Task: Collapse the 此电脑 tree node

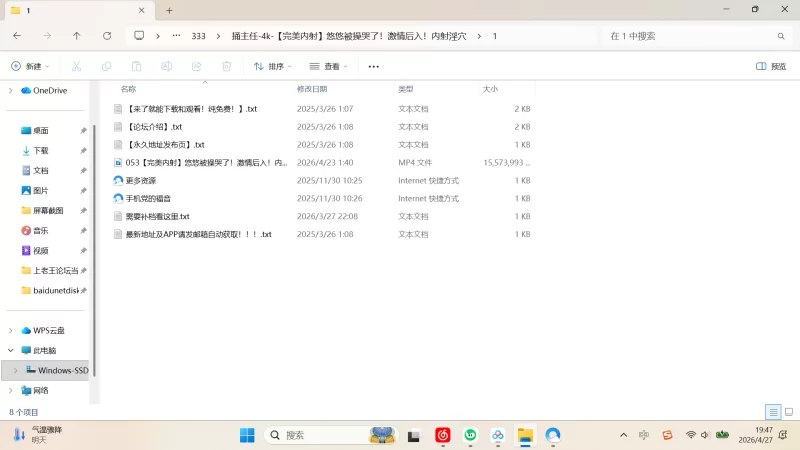Action: [x=11, y=351]
